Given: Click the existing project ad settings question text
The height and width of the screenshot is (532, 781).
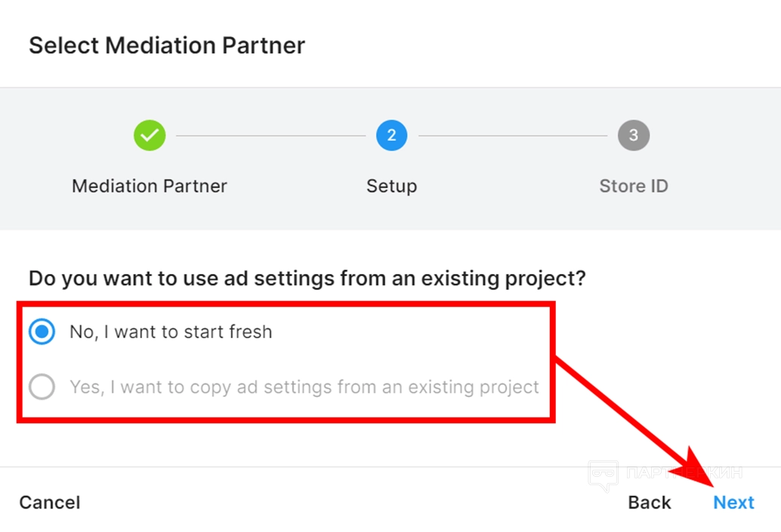Looking at the screenshot, I should (307, 278).
